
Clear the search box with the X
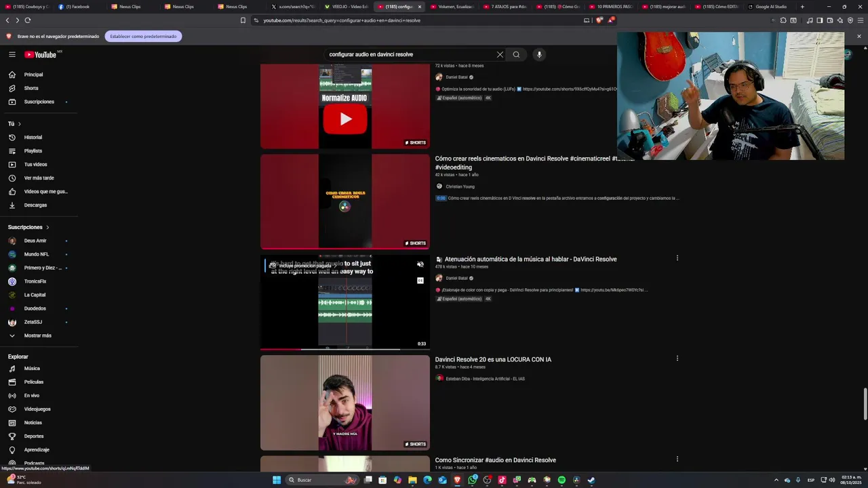point(500,54)
